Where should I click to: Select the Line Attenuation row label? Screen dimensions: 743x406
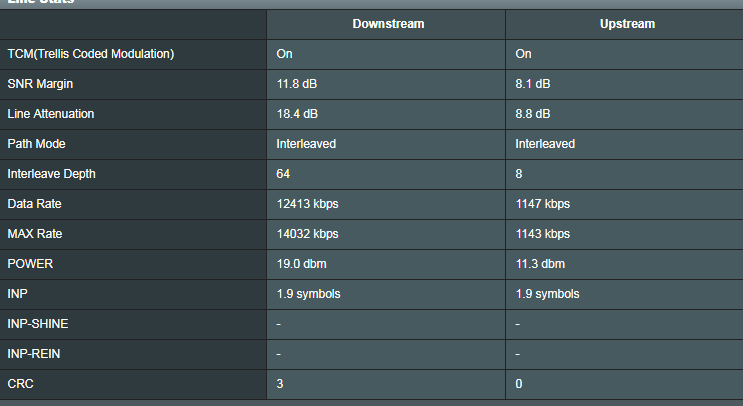[x=51, y=114]
